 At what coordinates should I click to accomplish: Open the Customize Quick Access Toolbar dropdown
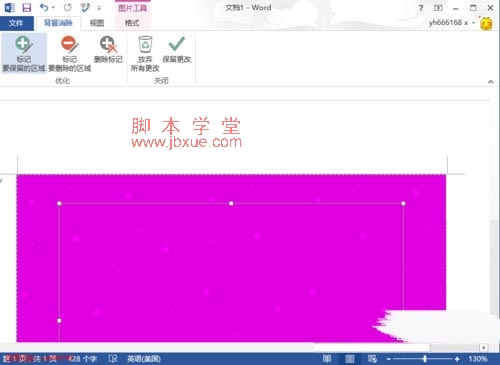point(99,8)
